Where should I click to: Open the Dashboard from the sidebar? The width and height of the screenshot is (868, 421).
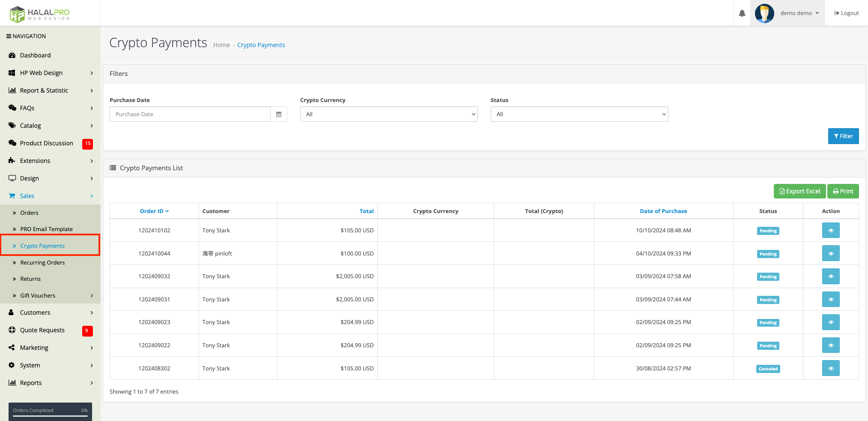[35, 55]
